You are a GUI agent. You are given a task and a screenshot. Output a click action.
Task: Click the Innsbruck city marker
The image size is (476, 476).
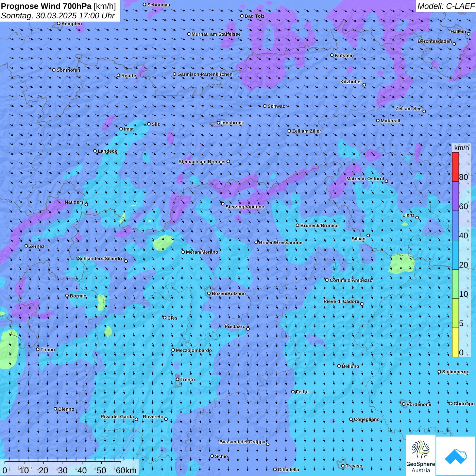click(x=219, y=123)
